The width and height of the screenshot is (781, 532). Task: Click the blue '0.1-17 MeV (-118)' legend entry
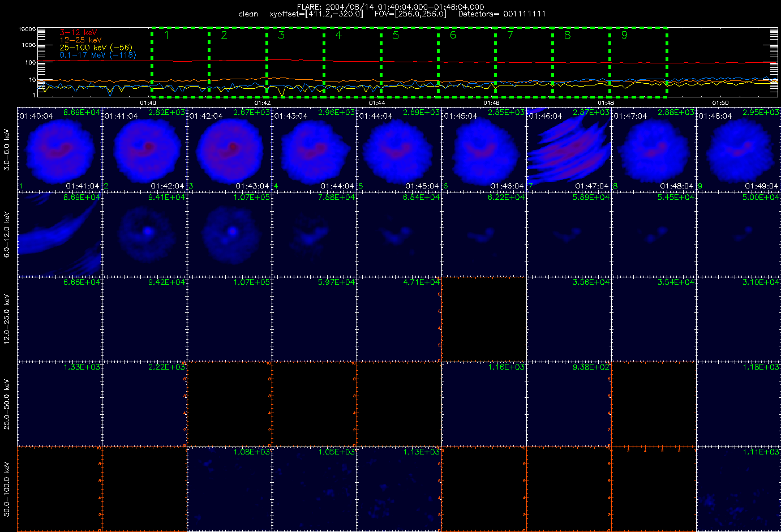click(98, 55)
